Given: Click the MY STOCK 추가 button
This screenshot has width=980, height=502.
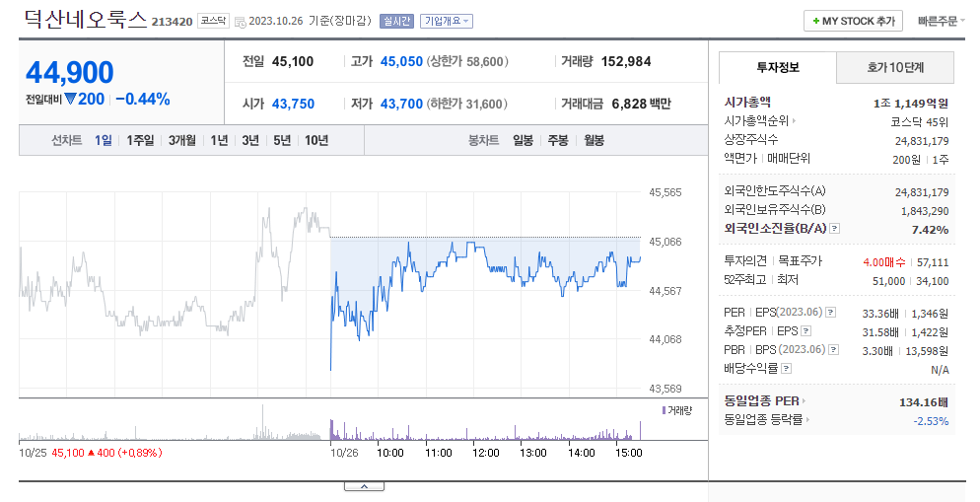Looking at the screenshot, I should click(x=854, y=22).
